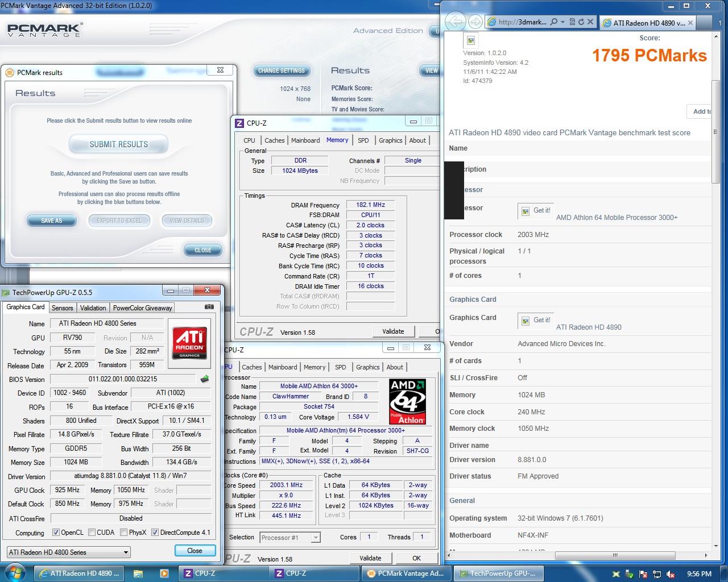This screenshot has width=728, height=582.
Task: Open Graphics tab in lower CPU-Z window
Action: pos(368,367)
